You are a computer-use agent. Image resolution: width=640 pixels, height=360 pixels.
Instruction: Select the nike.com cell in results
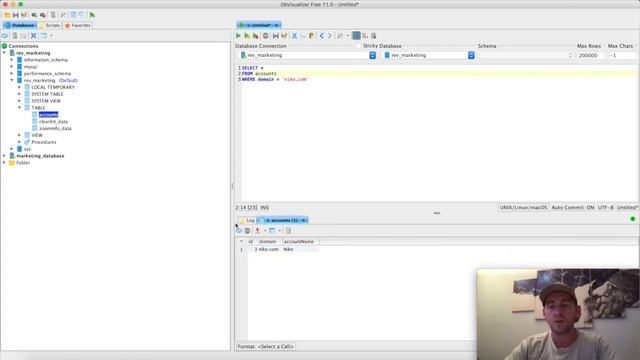click(x=268, y=249)
